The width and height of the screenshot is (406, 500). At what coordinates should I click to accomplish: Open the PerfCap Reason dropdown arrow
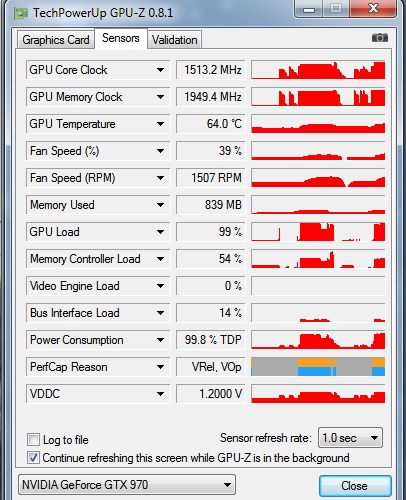pyautogui.click(x=160, y=367)
